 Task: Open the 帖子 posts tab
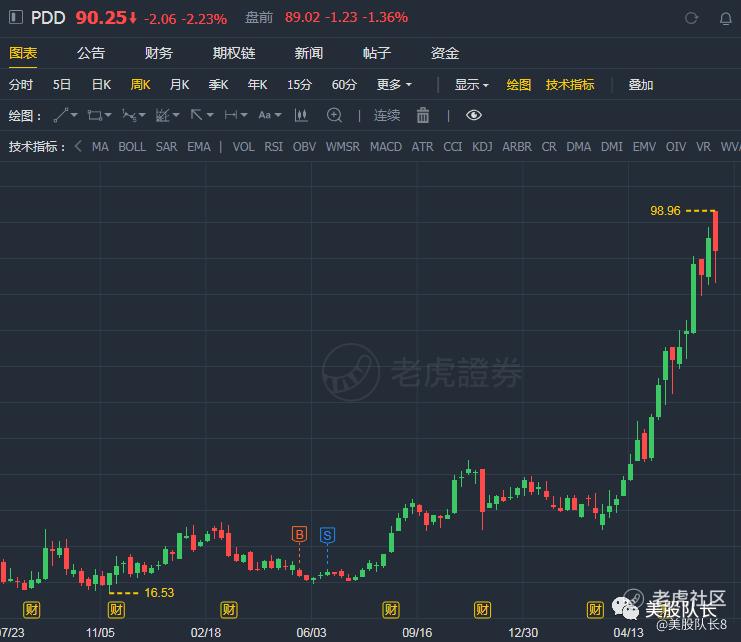377,53
